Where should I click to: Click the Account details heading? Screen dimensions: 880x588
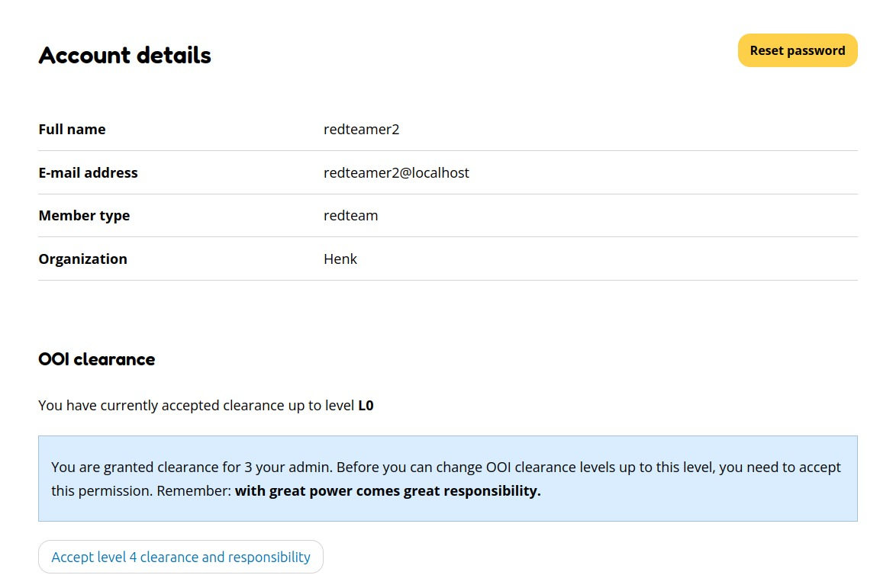124,55
